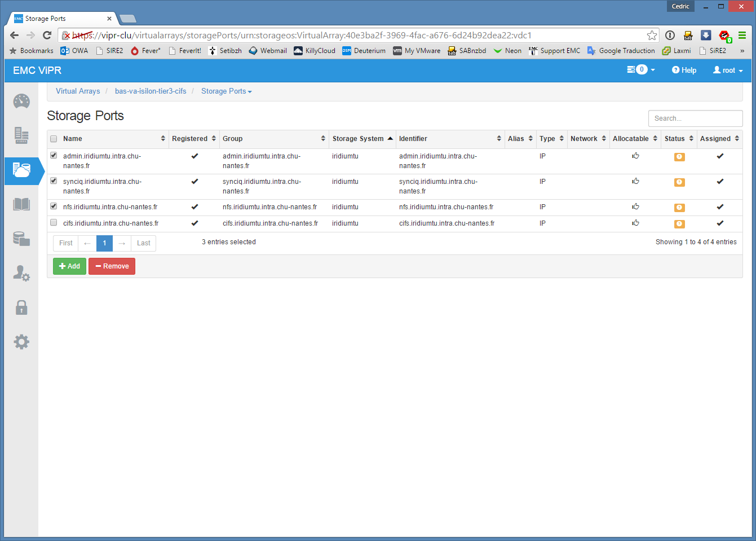756x541 pixels.
Task: Open the padlock security sidebar icon
Action: 21,307
